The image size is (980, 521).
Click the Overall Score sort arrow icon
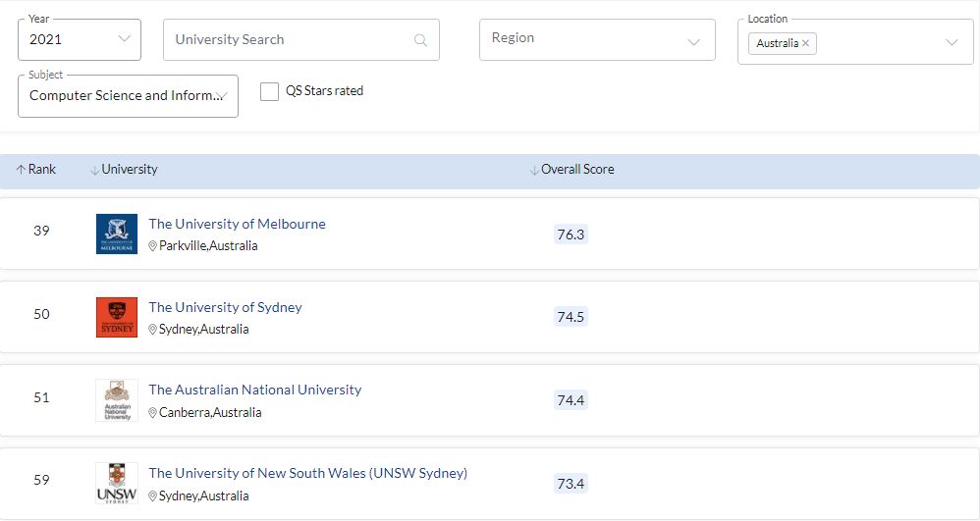tap(534, 170)
